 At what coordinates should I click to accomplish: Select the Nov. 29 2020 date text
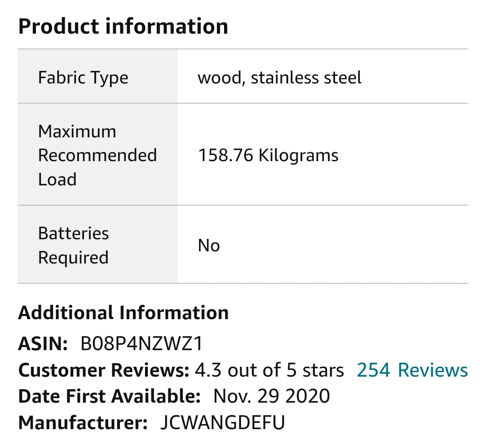(272, 396)
